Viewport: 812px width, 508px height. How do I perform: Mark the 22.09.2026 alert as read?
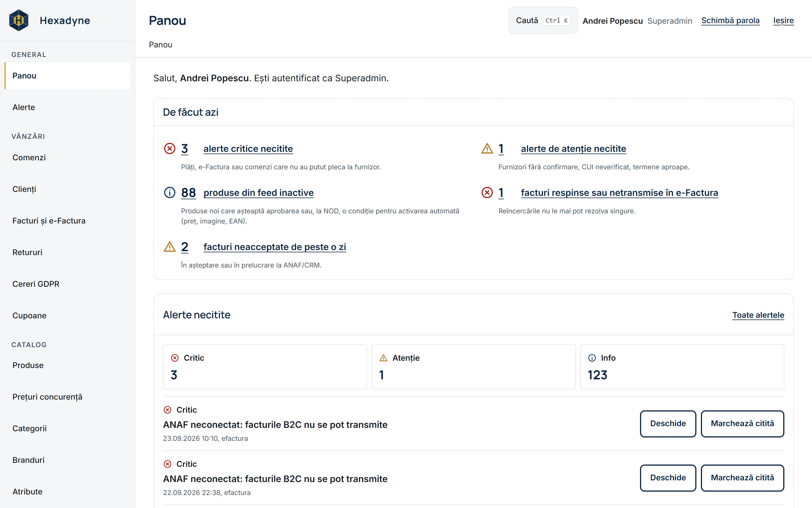click(x=742, y=478)
